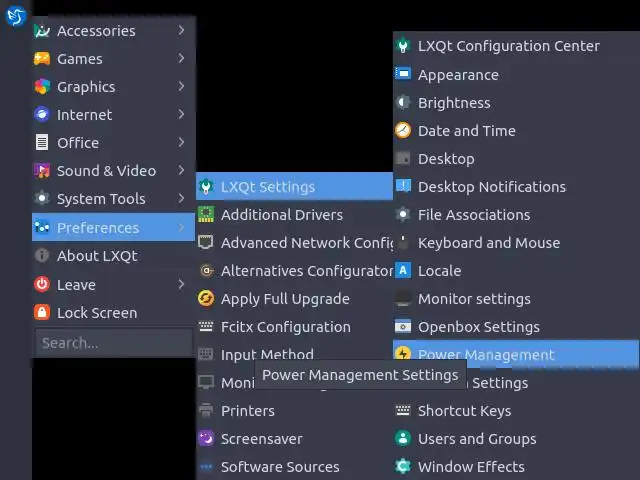The image size is (640, 480).
Task: Expand the Internet submenu arrow
Action: (182, 114)
